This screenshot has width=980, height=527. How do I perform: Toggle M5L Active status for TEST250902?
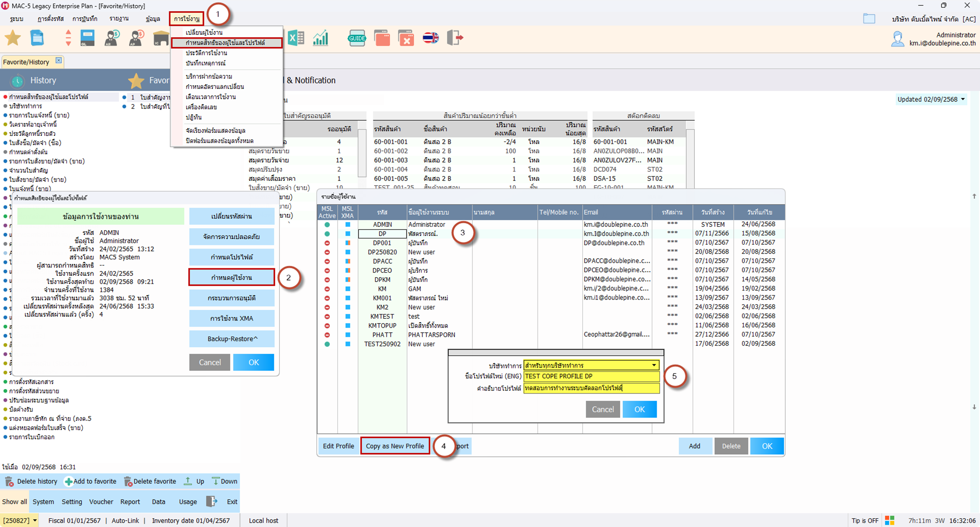click(327, 344)
